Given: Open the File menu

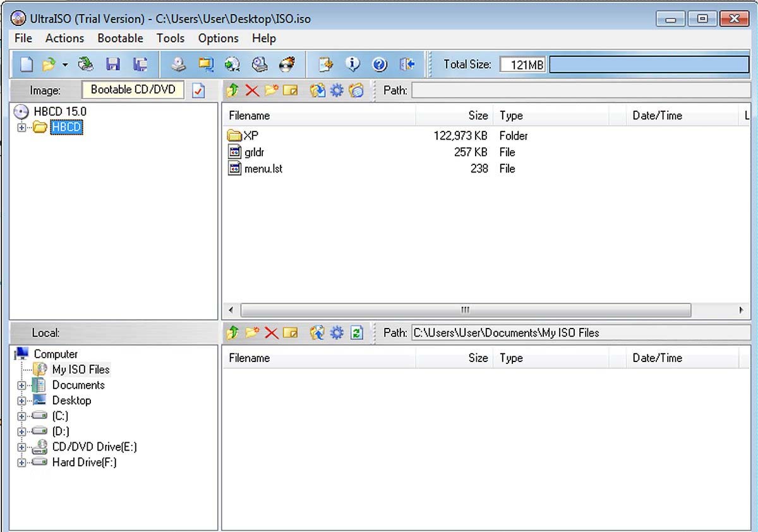Looking at the screenshot, I should click(23, 38).
